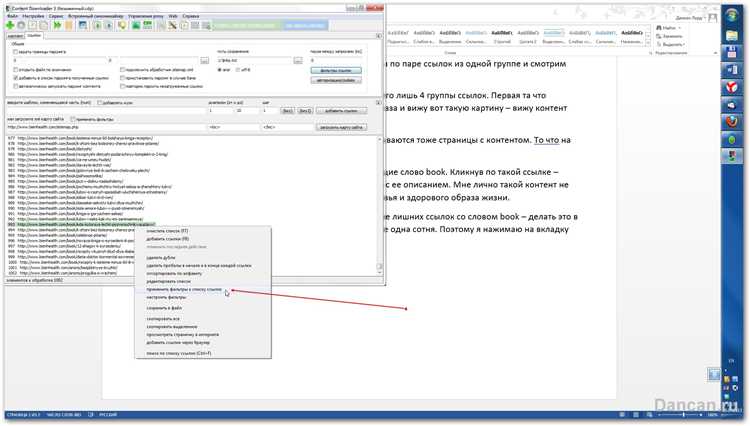Open the Сервис menu
Screen dimensions: 750x426
click(56, 16)
